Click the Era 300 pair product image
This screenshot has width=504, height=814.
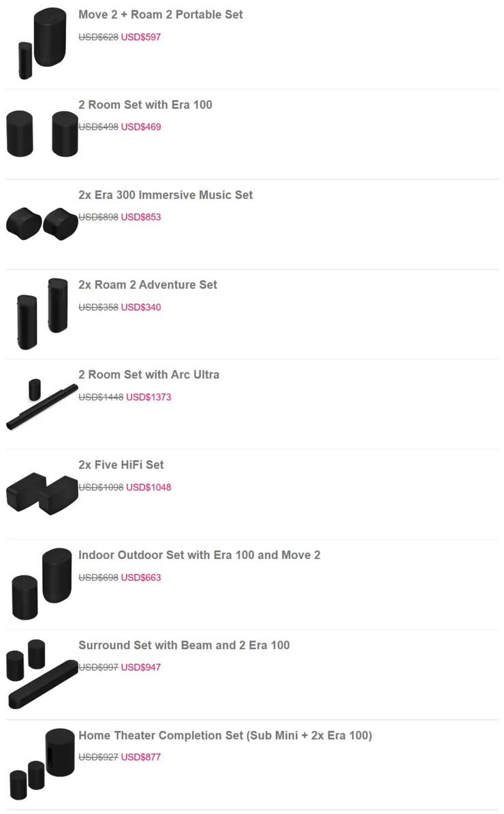point(42,224)
